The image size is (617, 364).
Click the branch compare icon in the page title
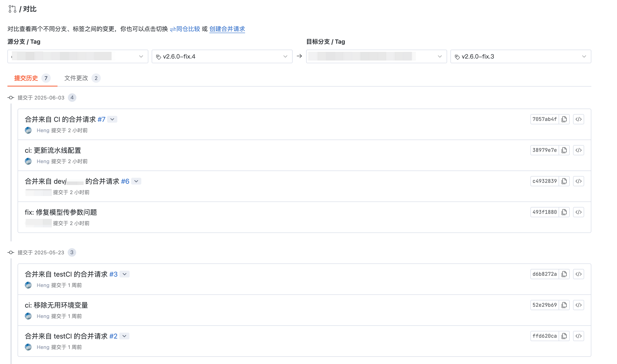pos(11,9)
